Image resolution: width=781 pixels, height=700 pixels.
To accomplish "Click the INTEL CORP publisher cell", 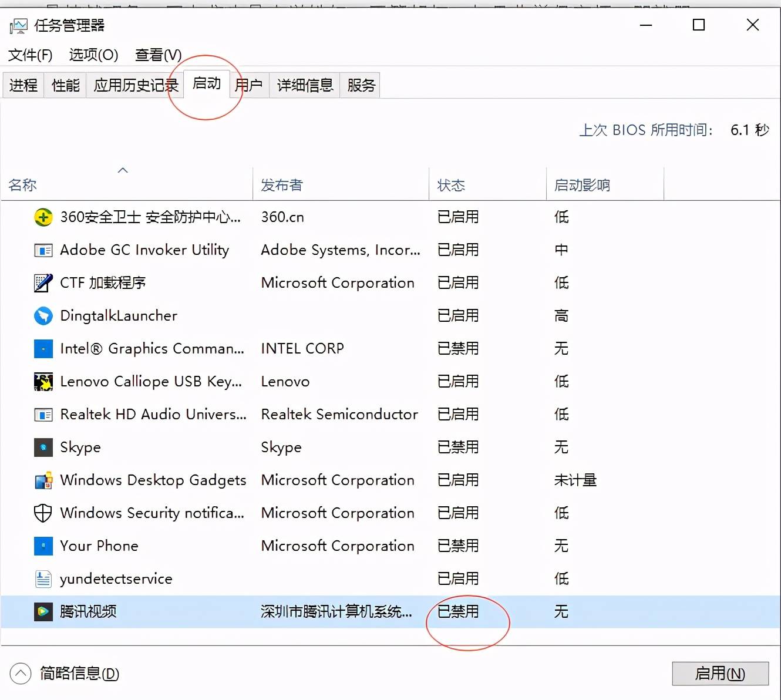I will pyautogui.click(x=302, y=349).
